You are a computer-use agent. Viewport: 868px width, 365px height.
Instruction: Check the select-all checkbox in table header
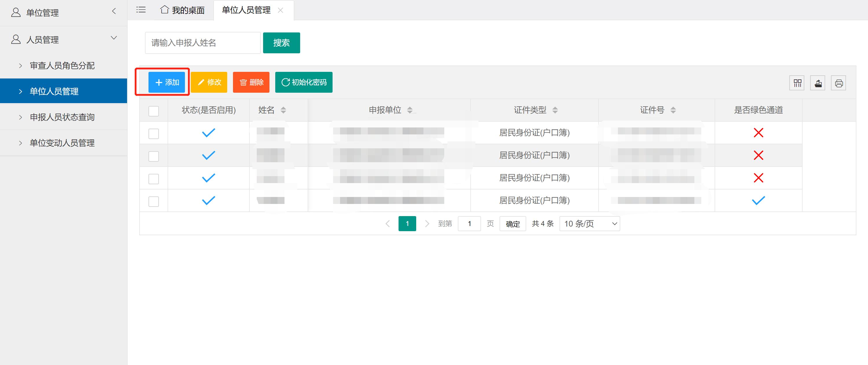pos(154,110)
